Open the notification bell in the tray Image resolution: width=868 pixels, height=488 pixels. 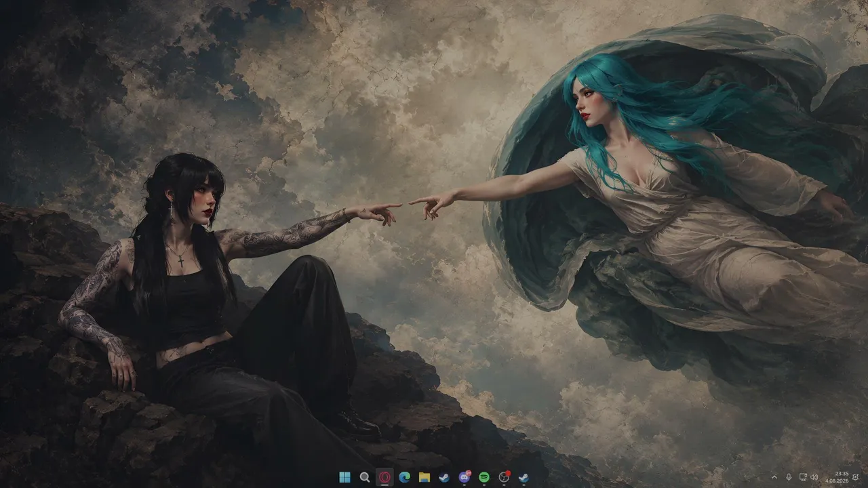pyautogui.click(x=856, y=477)
